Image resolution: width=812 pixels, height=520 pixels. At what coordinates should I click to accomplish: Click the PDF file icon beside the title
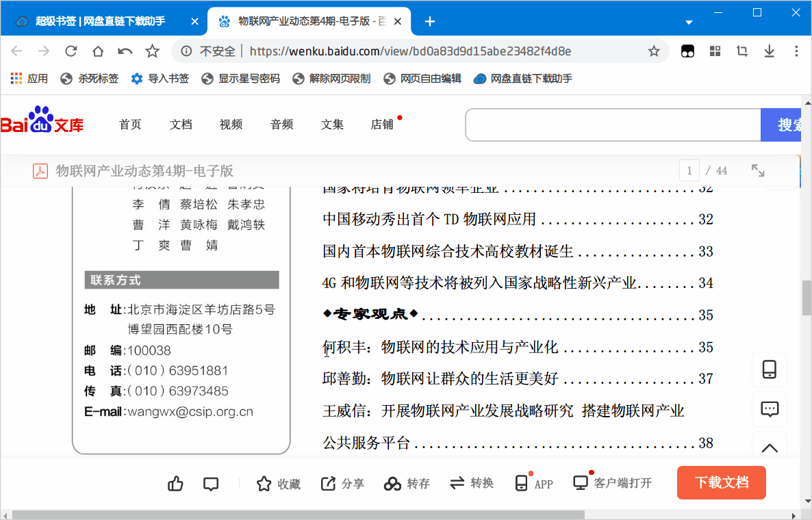tap(40, 171)
